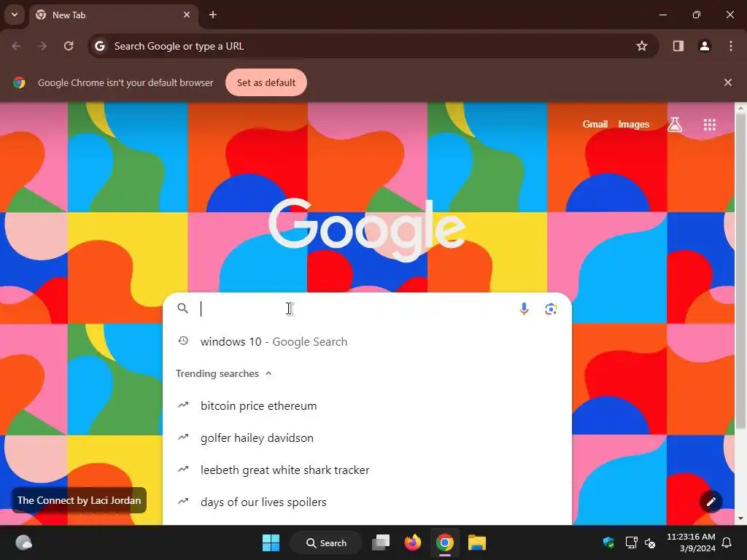Click the taskbar Search box
747x560 pixels.
[326, 542]
